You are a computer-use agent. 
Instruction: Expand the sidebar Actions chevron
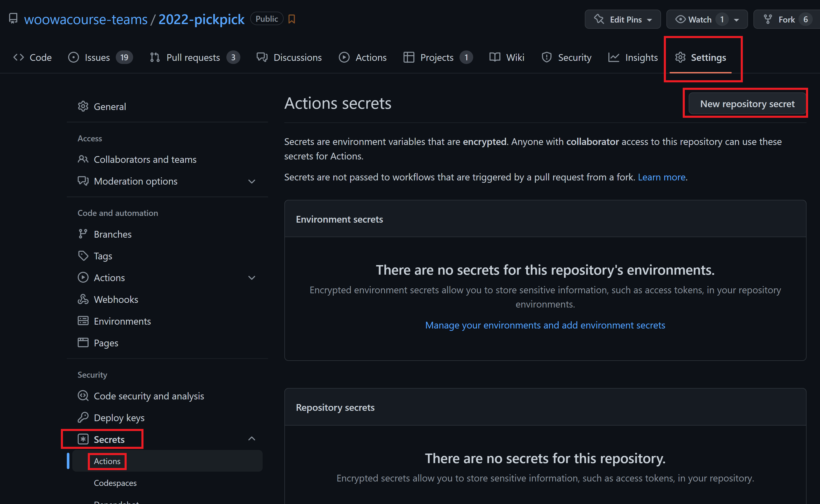pyautogui.click(x=252, y=278)
